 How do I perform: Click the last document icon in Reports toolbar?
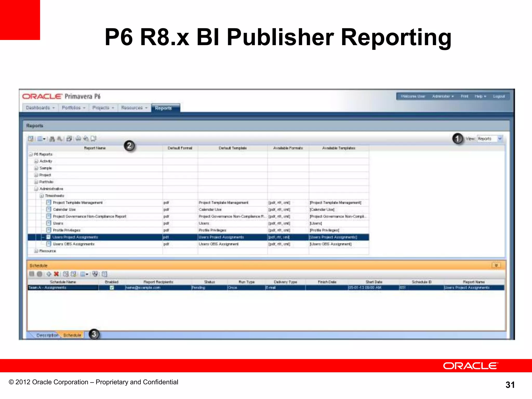point(93,139)
